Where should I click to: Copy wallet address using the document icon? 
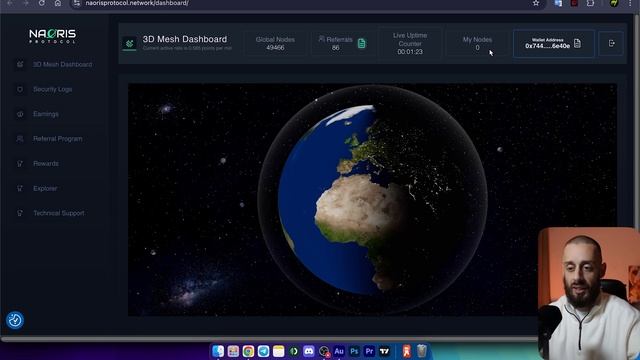pyautogui.click(x=577, y=43)
